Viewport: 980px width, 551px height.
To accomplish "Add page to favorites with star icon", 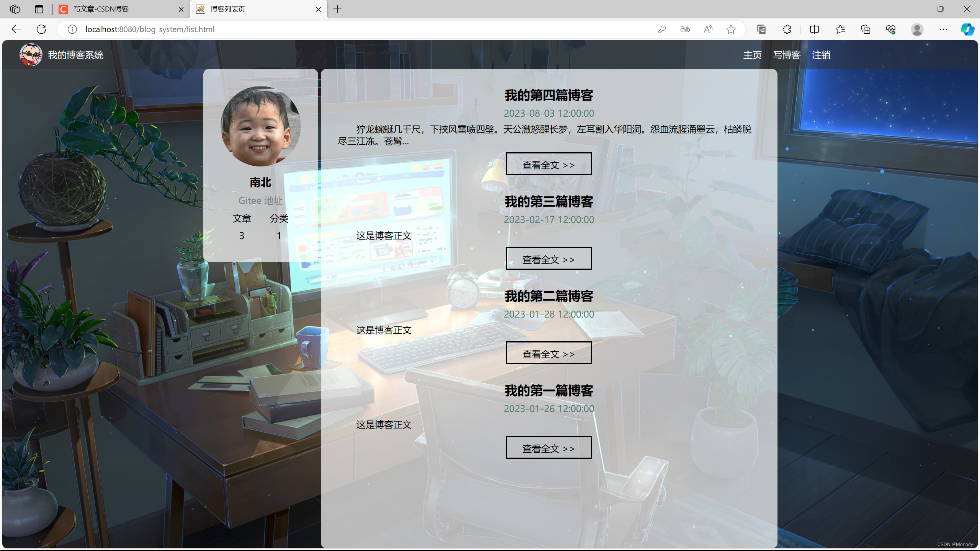I will [731, 29].
